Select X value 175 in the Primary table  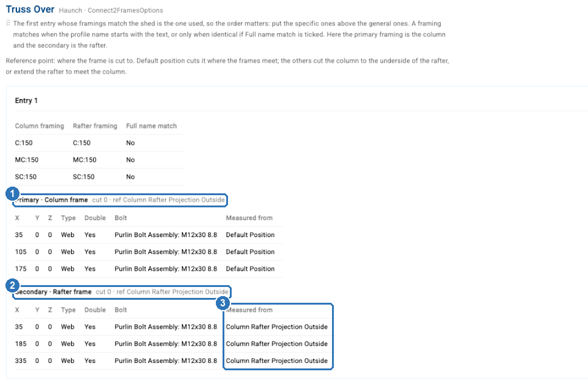tap(21, 269)
